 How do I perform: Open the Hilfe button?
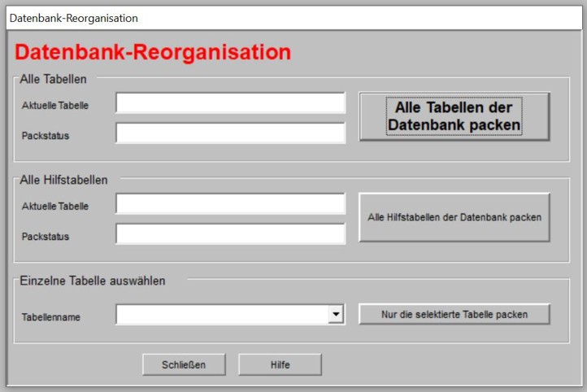click(280, 364)
